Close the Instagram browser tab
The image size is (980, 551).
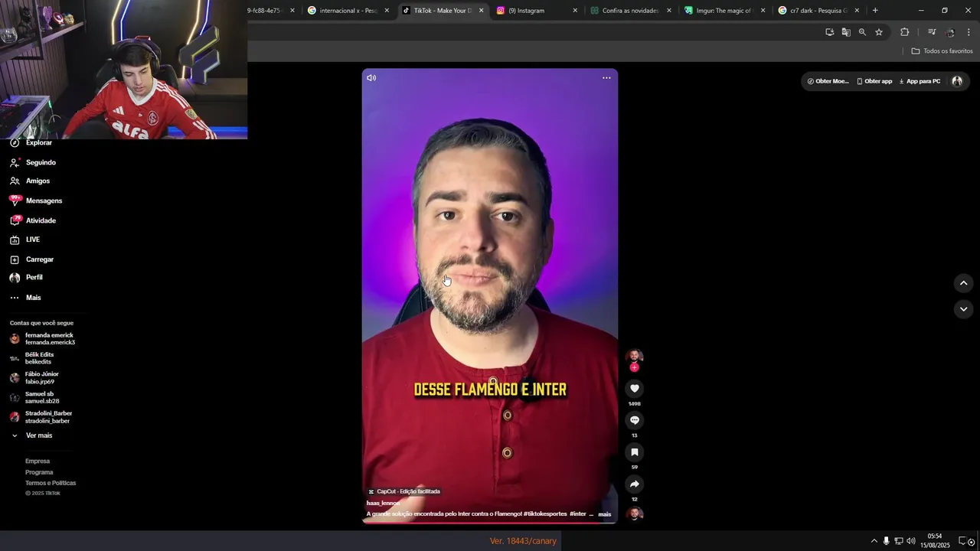[575, 11]
